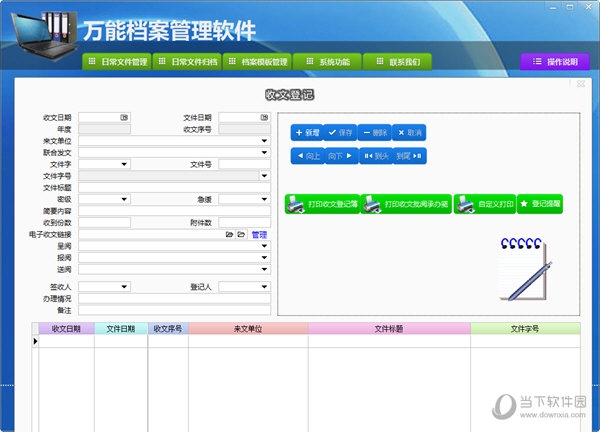This screenshot has height=432, width=600.
Task: Switch to 档案模板管理 menu tab
Action: click(258, 62)
